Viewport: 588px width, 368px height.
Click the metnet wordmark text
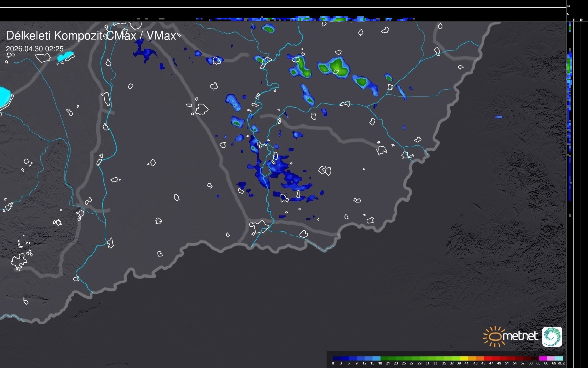click(x=520, y=336)
